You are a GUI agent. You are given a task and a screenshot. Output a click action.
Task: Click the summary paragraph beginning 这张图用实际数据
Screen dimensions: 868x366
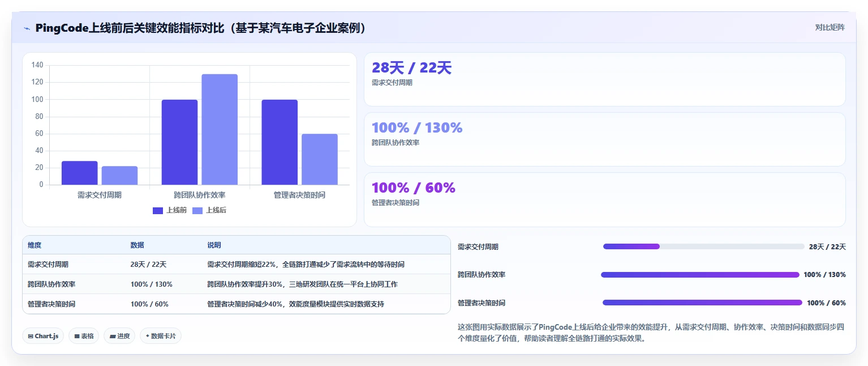(x=651, y=333)
